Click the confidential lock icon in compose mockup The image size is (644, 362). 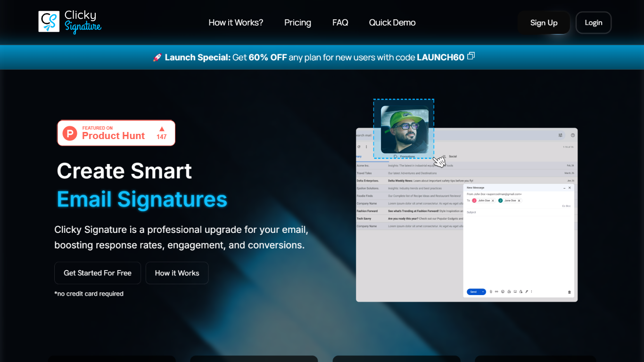coord(521,291)
